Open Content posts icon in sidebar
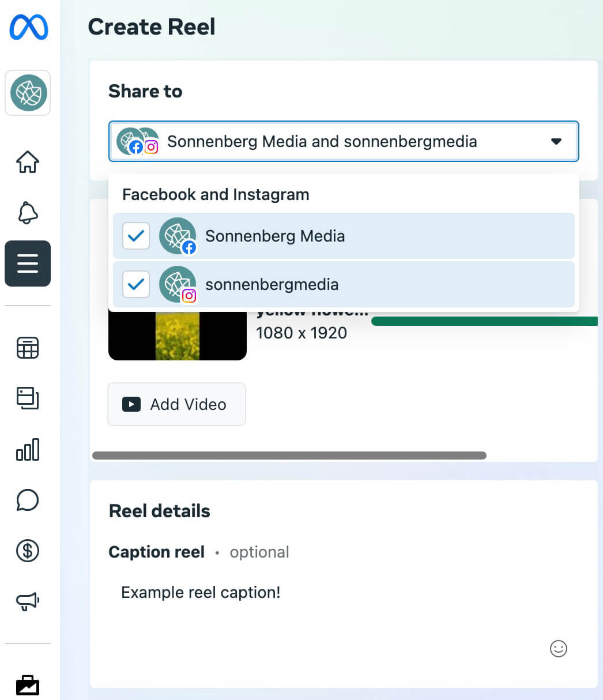 coord(28,398)
